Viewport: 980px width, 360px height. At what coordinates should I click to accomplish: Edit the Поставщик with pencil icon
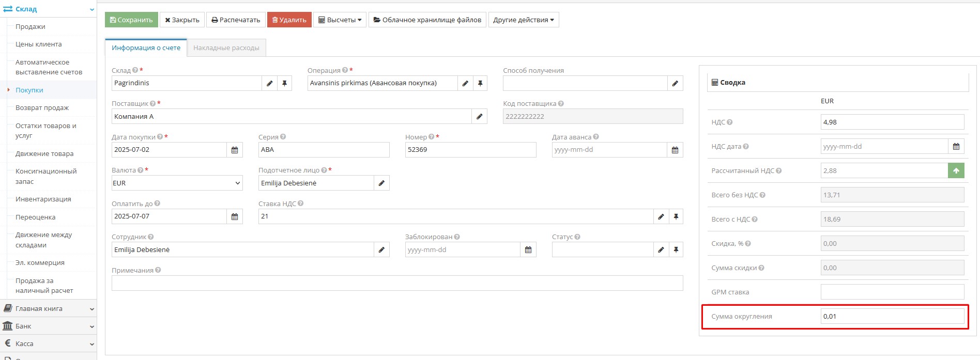(x=479, y=117)
